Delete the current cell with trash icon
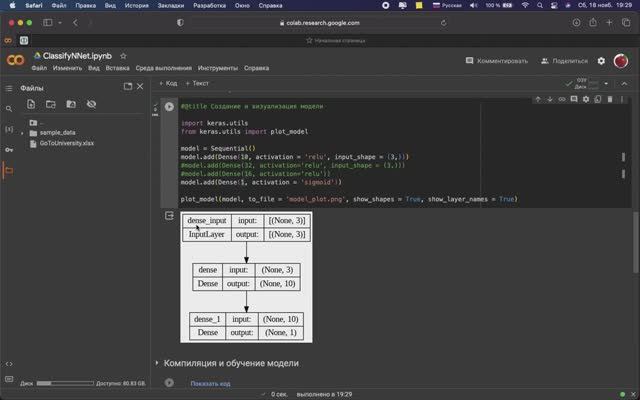 pos(611,99)
